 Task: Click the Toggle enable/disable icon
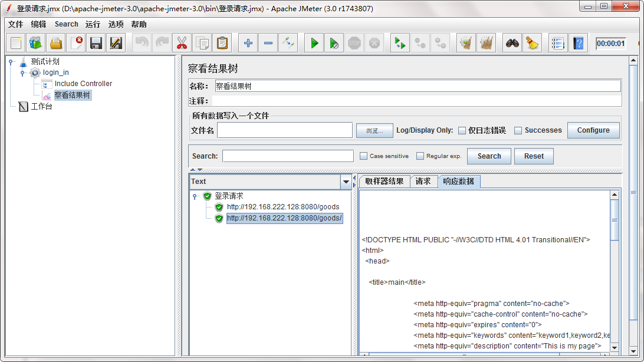[x=288, y=42]
